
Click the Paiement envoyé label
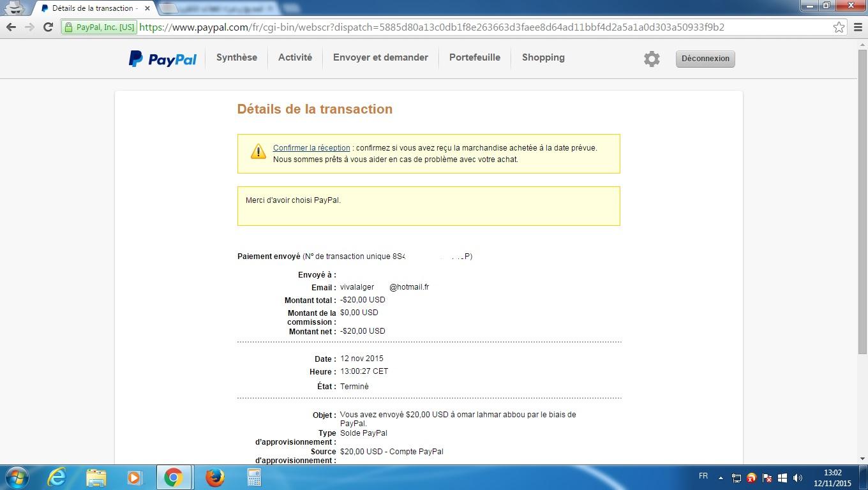(269, 256)
